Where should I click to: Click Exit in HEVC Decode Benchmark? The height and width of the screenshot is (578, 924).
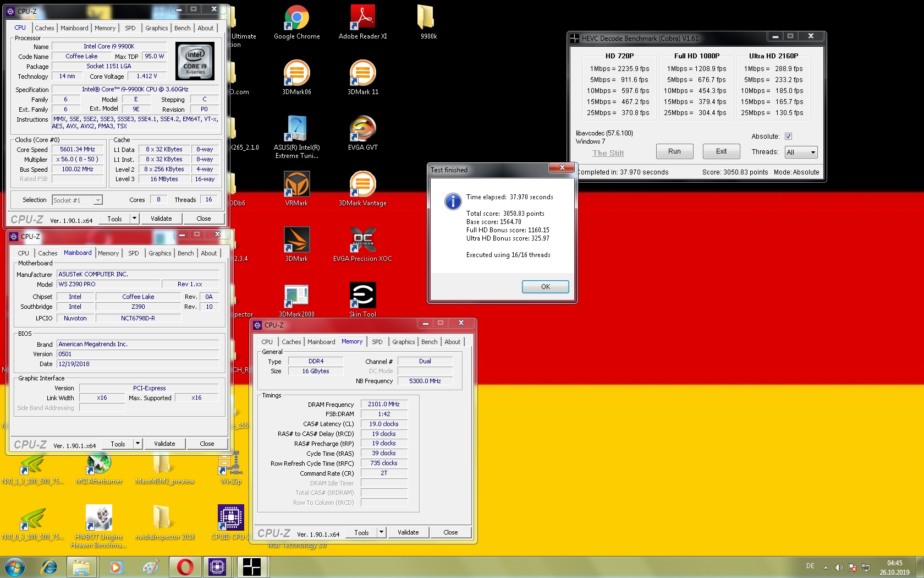coord(721,151)
